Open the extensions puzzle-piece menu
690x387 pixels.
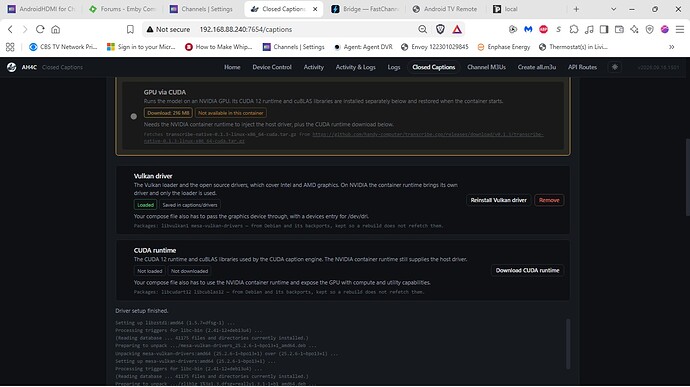pos(574,29)
